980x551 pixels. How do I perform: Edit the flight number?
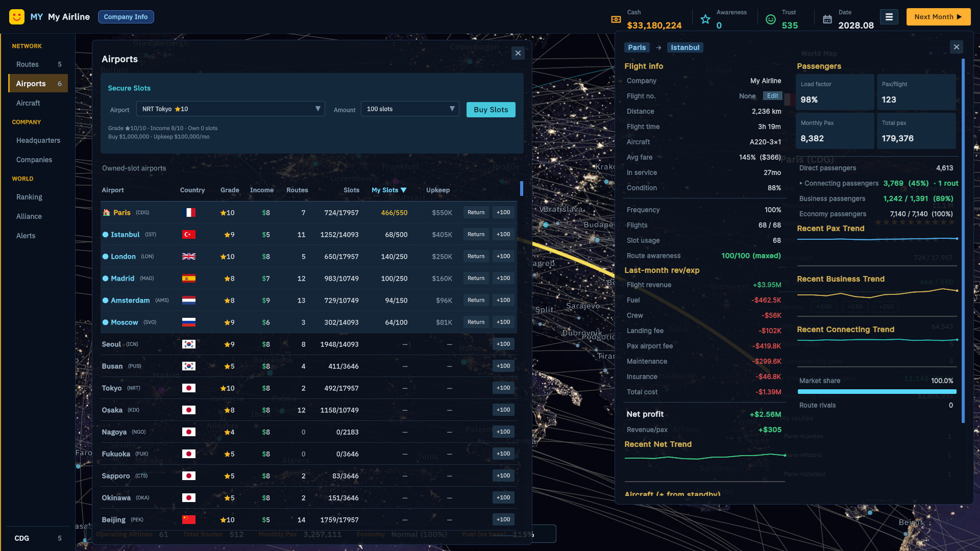pyautogui.click(x=773, y=96)
